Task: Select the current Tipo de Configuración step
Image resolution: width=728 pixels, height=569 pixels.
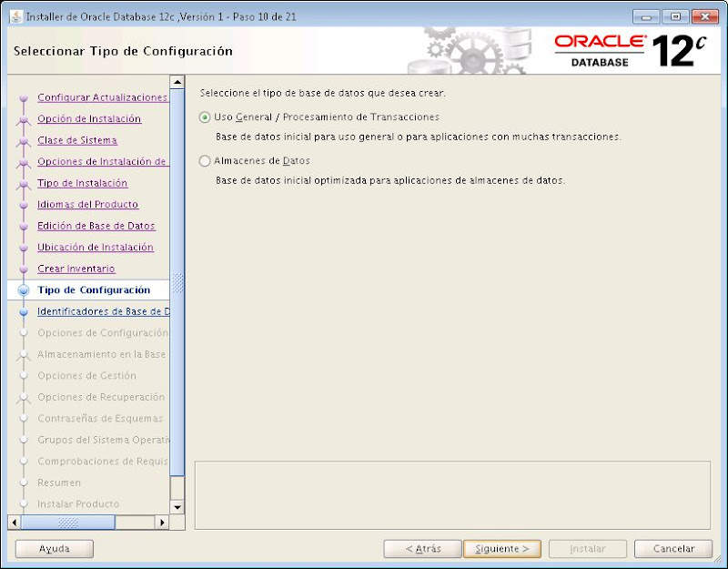Action: [94, 290]
